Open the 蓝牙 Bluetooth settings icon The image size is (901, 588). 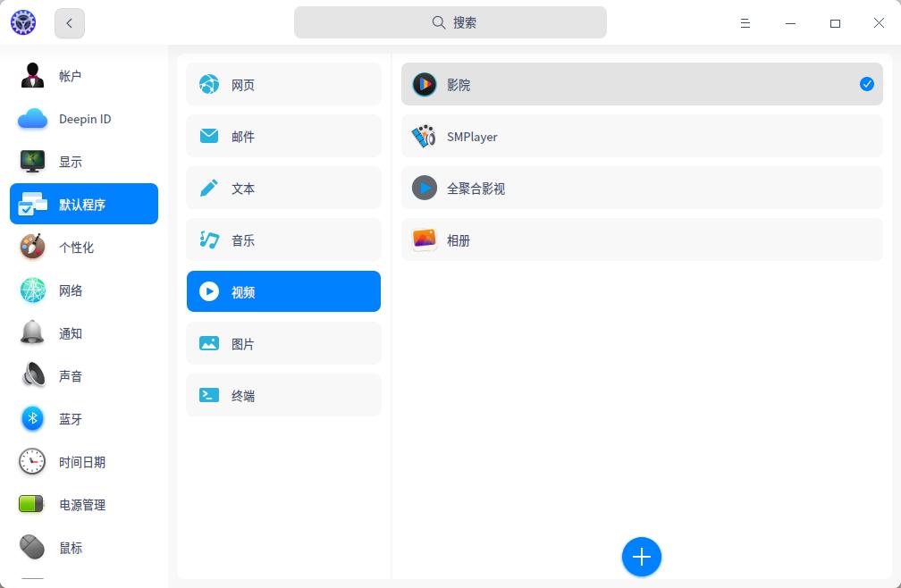(x=32, y=419)
